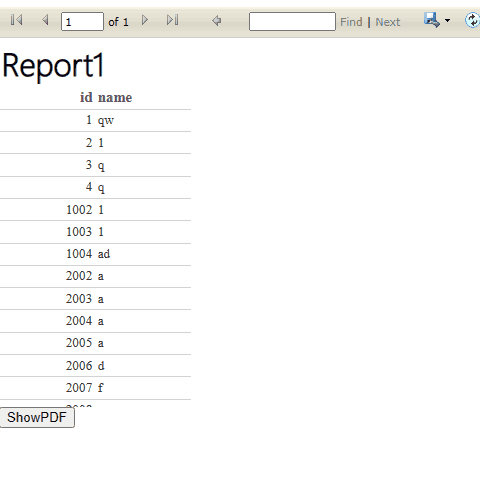Click the Next search link

pos(388,22)
